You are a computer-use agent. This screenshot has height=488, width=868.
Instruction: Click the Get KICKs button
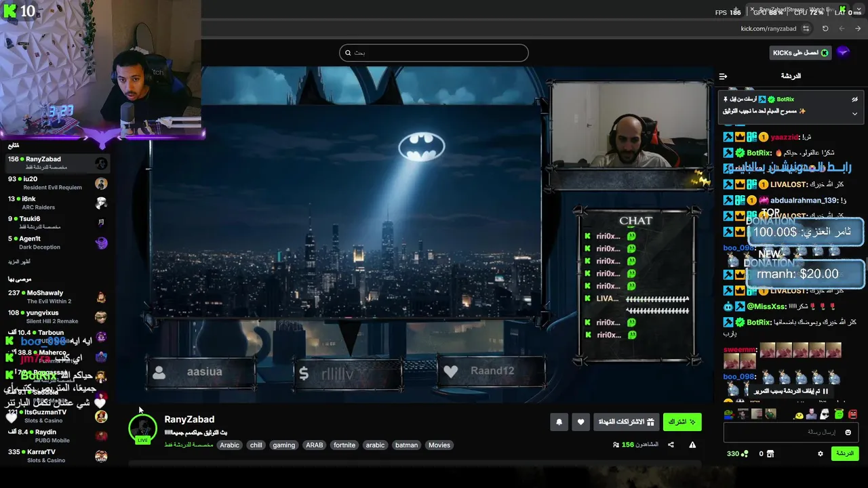point(801,53)
